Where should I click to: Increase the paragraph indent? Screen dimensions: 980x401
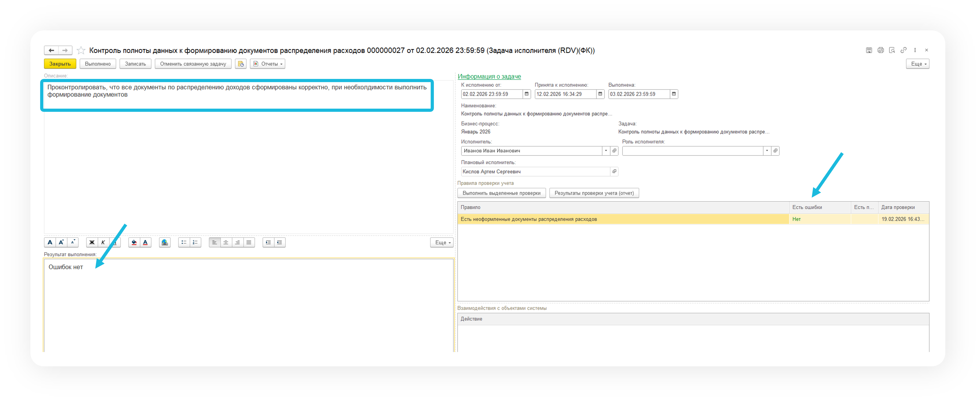[268, 242]
